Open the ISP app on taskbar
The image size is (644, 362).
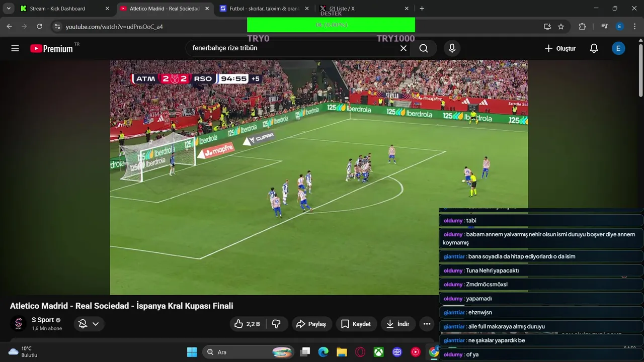(397, 352)
